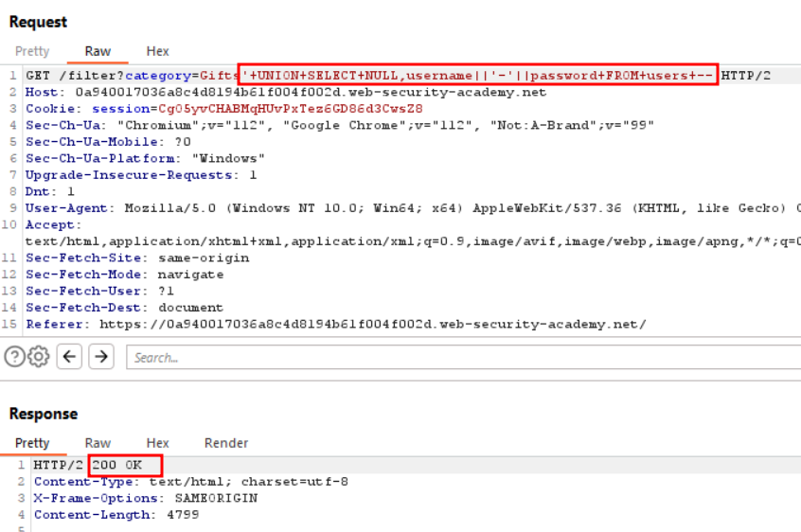This screenshot has width=801, height=532.
Task: Click the Request panel title
Action: coord(38,22)
